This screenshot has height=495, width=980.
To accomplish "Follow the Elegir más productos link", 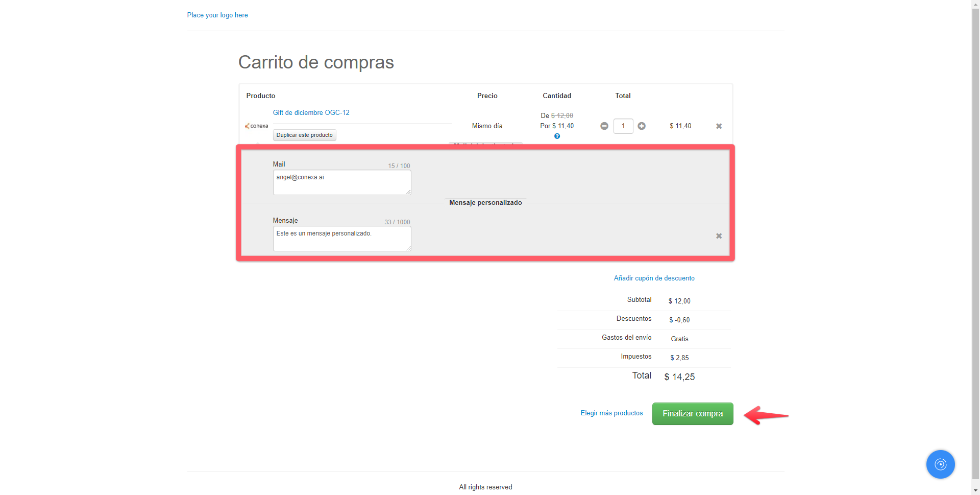I will 611,413.
